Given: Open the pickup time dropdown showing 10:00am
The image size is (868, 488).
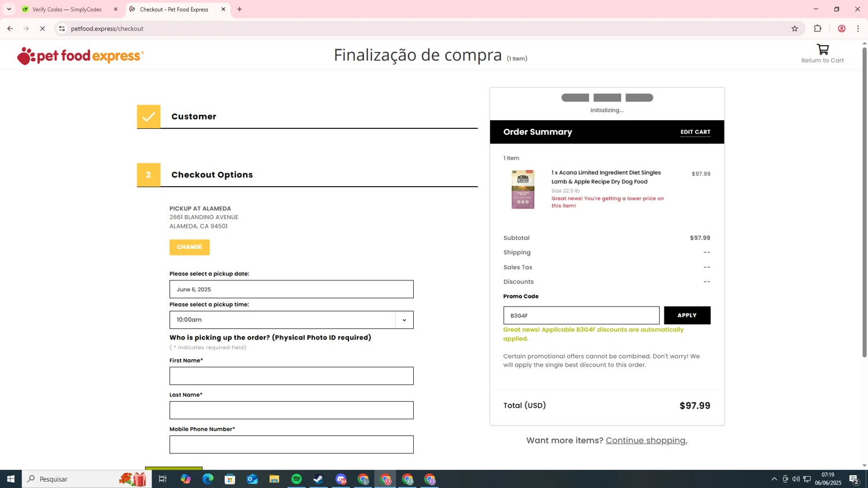Looking at the screenshot, I should pyautogui.click(x=291, y=320).
